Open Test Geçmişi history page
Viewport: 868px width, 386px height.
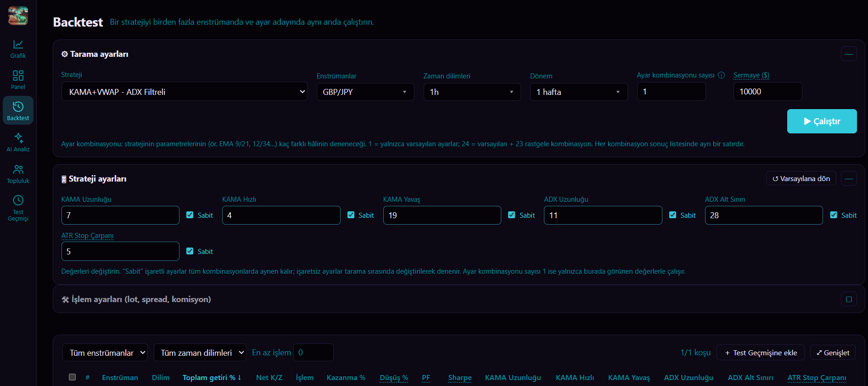(18, 209)
